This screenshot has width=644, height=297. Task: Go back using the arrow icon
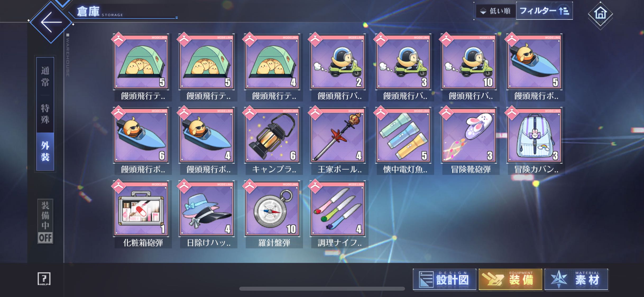tap(51, 22)
